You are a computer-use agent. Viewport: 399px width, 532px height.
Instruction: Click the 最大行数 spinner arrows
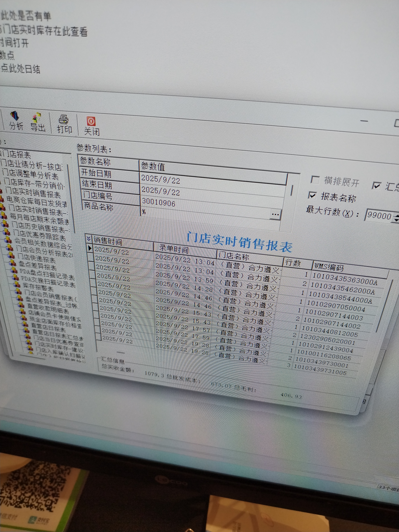point(396,218)
